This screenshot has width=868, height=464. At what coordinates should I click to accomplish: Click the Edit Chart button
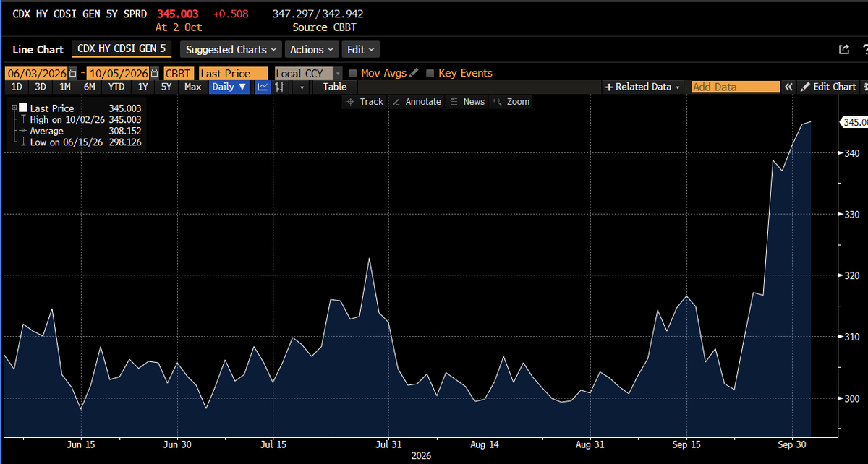[828, 87]
